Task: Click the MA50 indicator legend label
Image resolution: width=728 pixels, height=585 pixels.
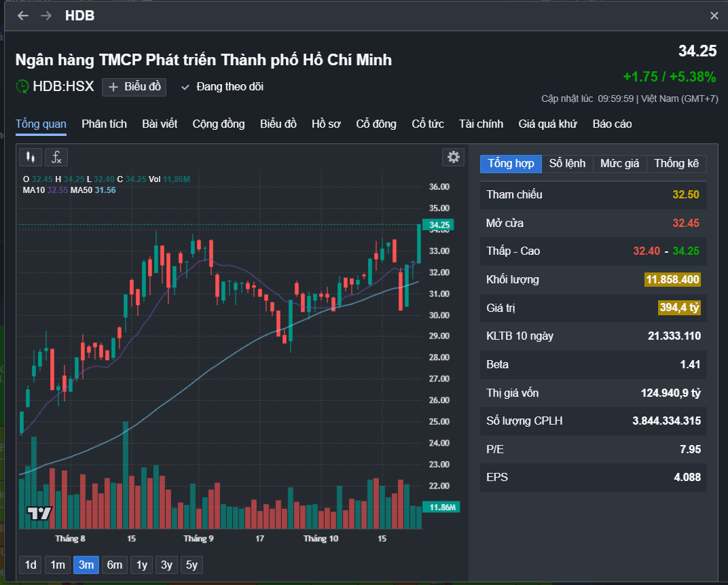Action: point(84,190)
